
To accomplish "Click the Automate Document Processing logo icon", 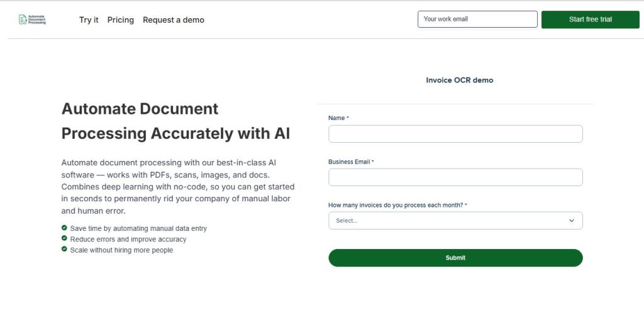I will pos(23,19).
